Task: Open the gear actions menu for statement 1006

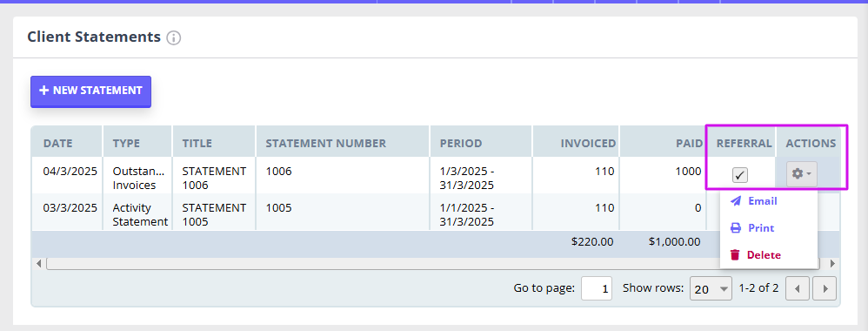Action: click(802, 174)
